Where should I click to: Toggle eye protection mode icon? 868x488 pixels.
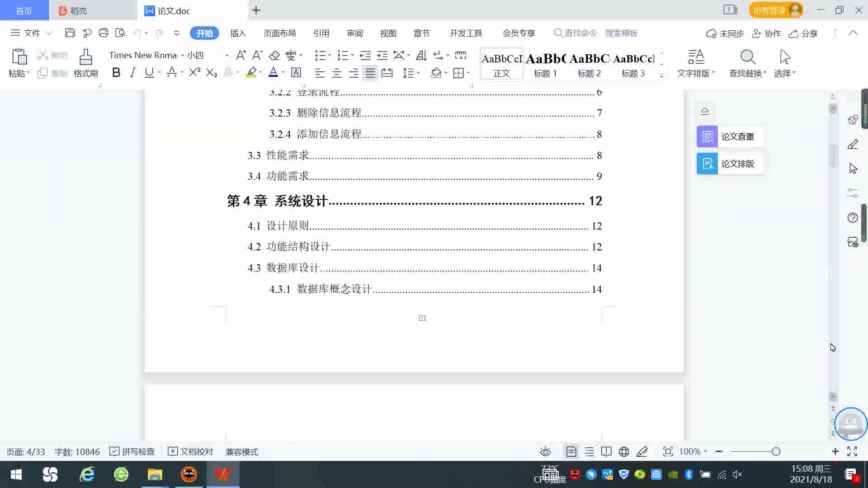pos(545,451)
